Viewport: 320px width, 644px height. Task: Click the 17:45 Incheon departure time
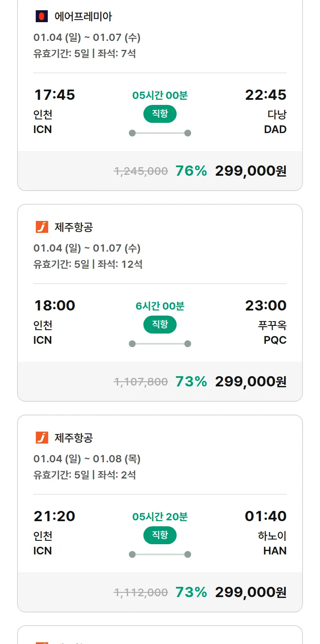[x=54, y=95]
